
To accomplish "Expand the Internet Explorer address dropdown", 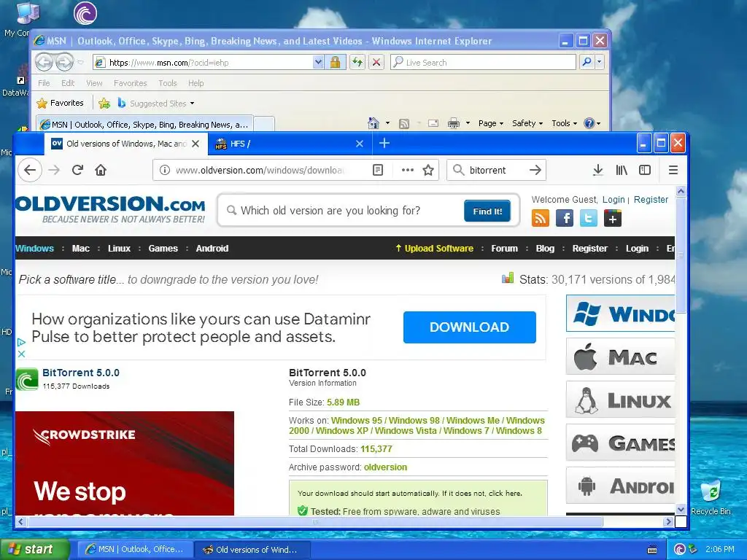I will click(x=318, y=62).
